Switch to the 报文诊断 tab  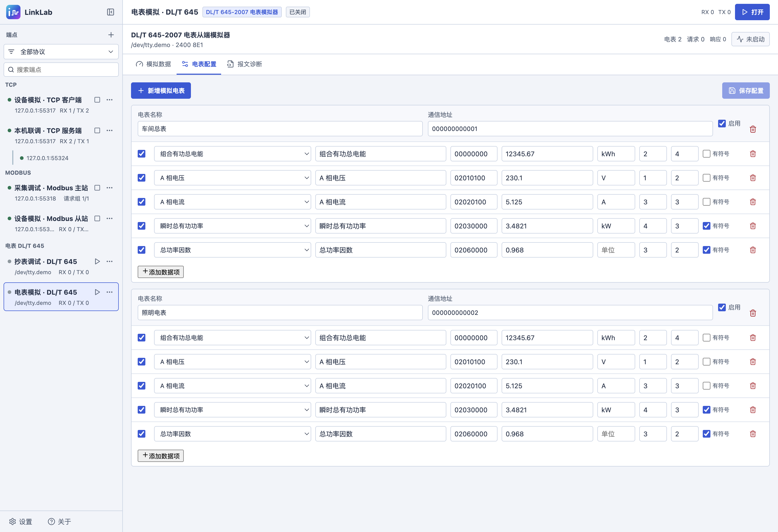tap(244, 64)
